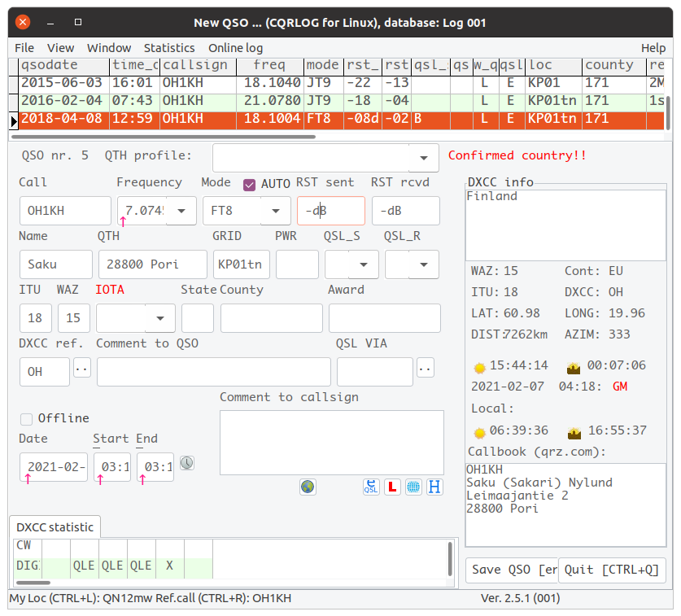The height and width of the screenshot is (616, 681).
Task: Click the callsign column header
Action: point(199,66)
